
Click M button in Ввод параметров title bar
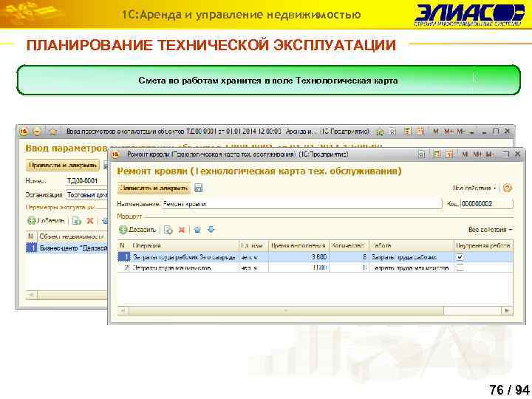coord(436,131)
